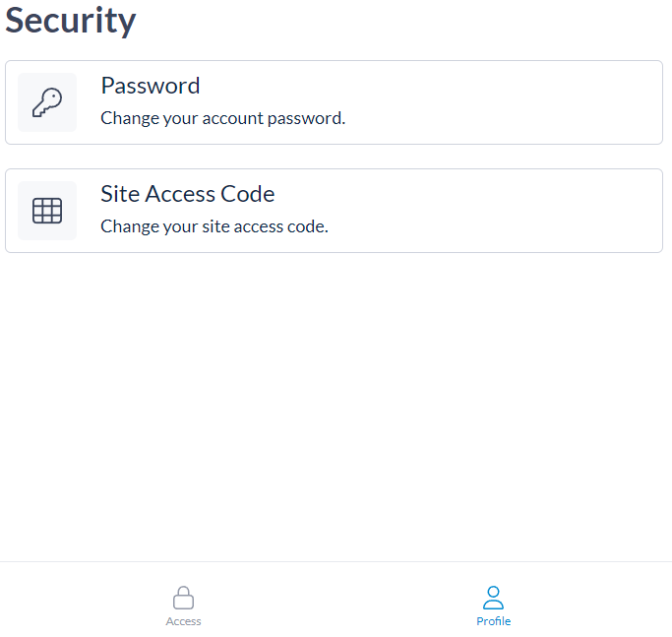Image resolution: width=672 pixels, height=637 pixels.
Task: Switch to the Access tab label
Action: pos(183,621)
